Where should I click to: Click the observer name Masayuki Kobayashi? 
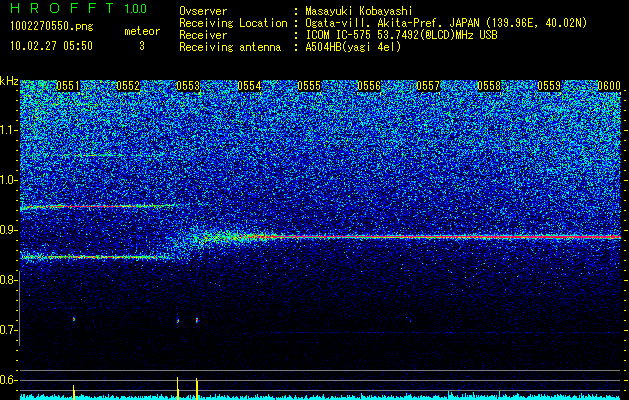pyautogui.click(x=359, y=11)
